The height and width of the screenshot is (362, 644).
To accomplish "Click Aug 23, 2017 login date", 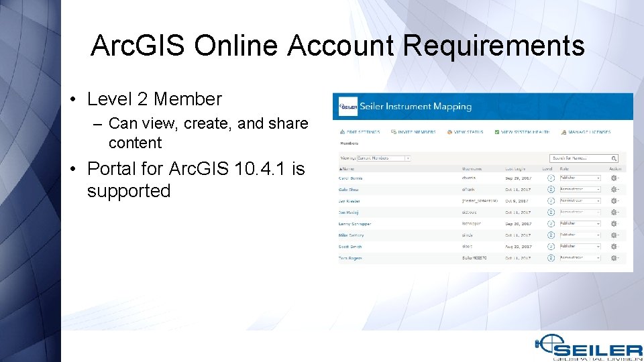I will pos(519,247).
